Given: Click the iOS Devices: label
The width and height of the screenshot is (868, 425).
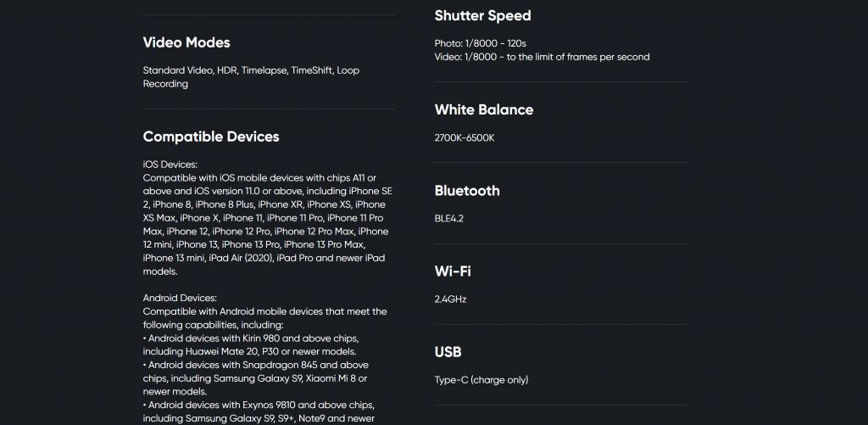Looking at the screenshot, I should pyautogui.click(x=170, y=165).
